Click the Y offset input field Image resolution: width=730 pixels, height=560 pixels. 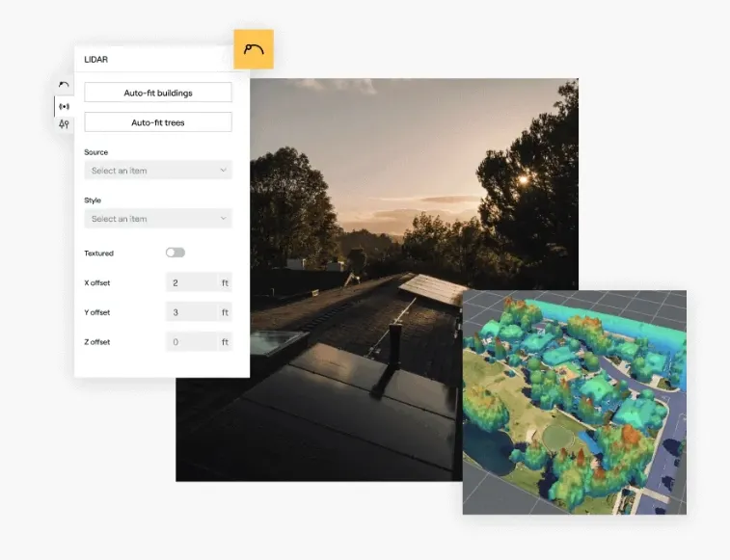[x=191, y=312]
